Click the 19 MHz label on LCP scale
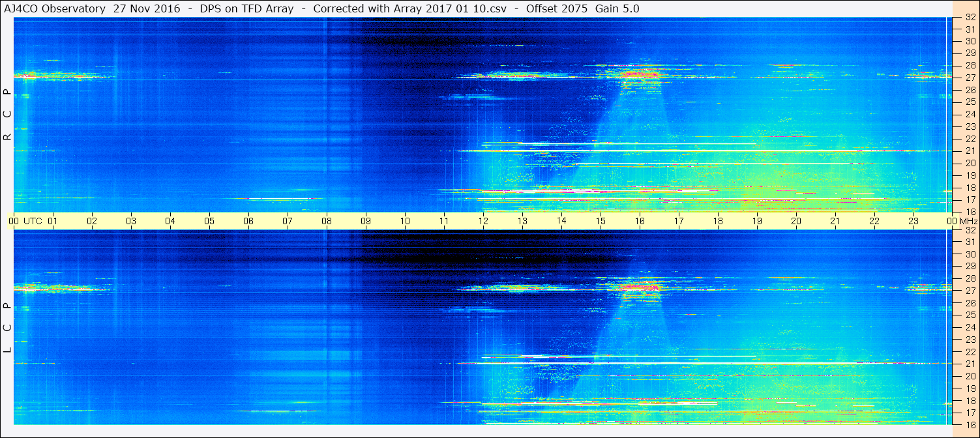 click(x=970, y=388)
